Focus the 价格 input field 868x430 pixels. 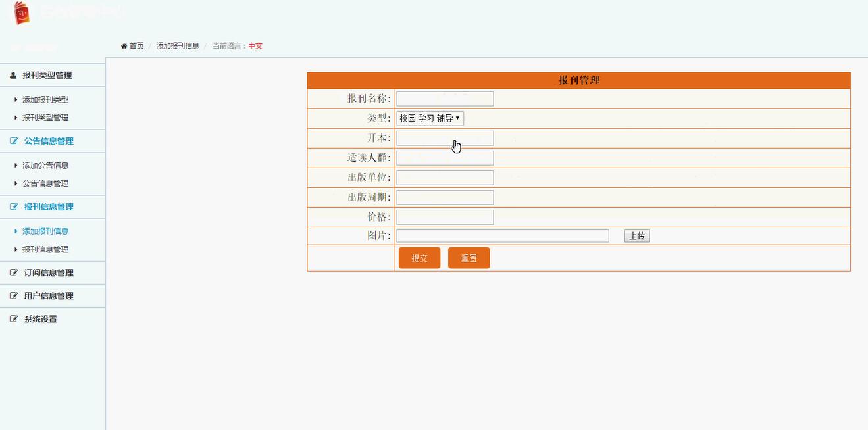tap(445, 217)
